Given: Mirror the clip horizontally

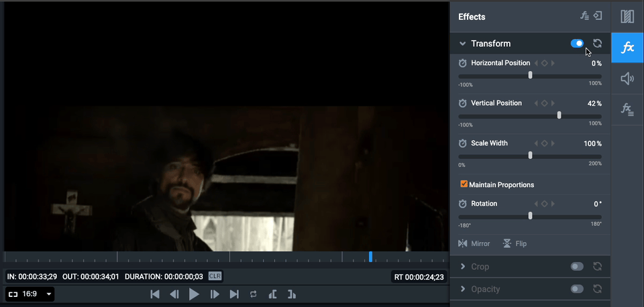Looking at the screenshot, I should pyautogui.click(x=474, y=244).
